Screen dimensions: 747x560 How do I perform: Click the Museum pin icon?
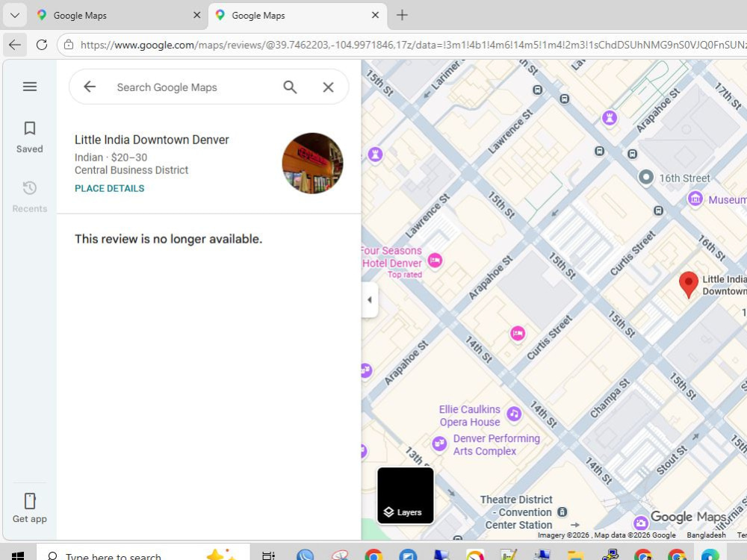(x=695, y=199)
